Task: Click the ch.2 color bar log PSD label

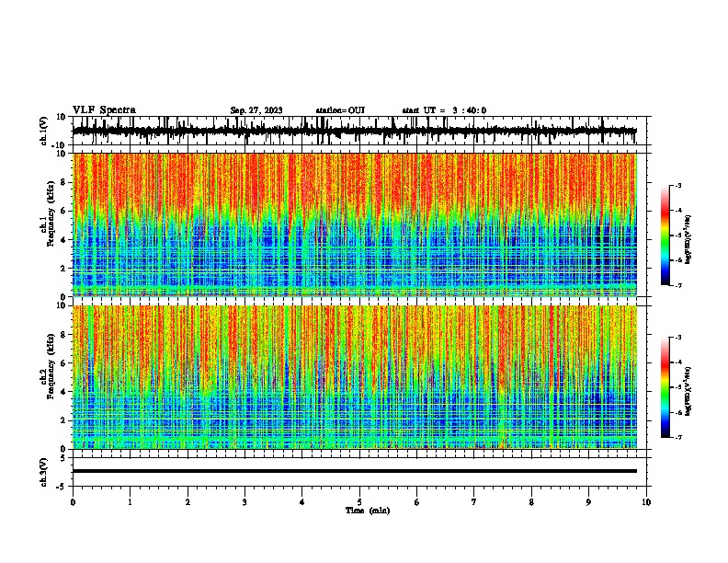Action: tap(688, 391)
